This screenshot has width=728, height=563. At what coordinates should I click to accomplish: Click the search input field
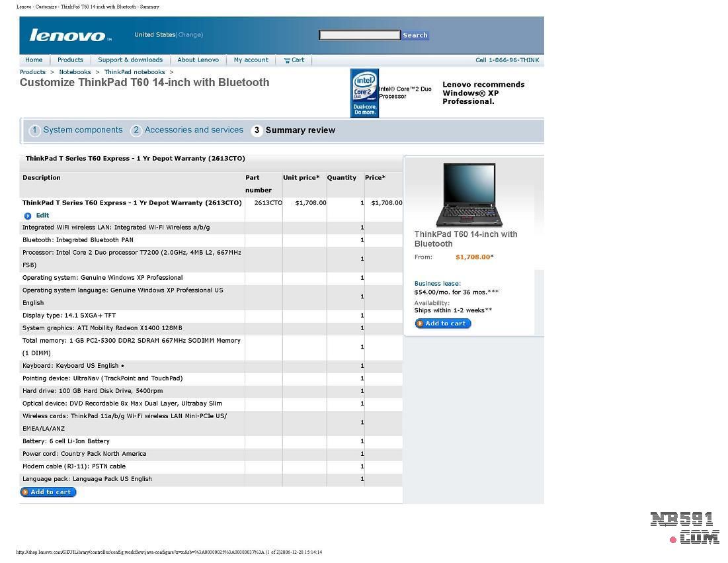[359, 35]
